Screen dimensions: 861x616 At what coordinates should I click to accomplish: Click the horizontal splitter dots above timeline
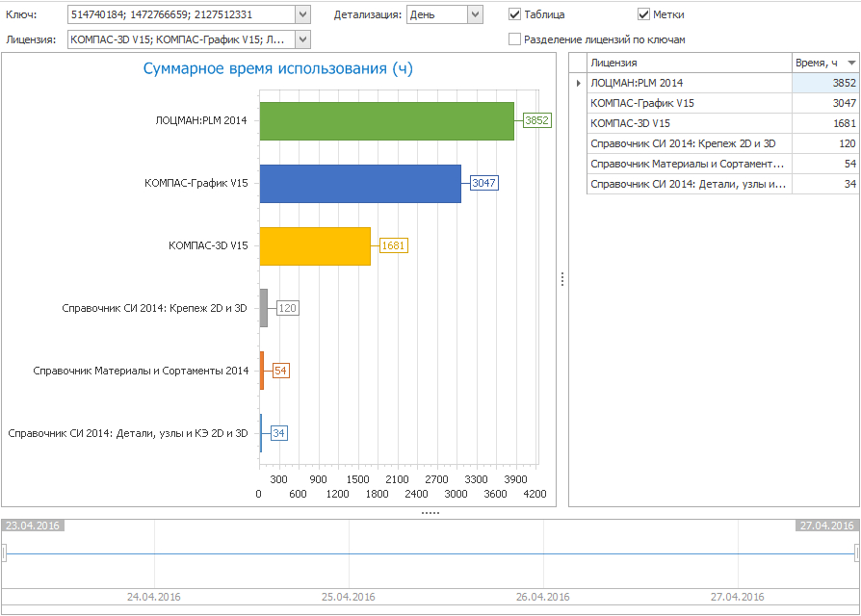430,513
